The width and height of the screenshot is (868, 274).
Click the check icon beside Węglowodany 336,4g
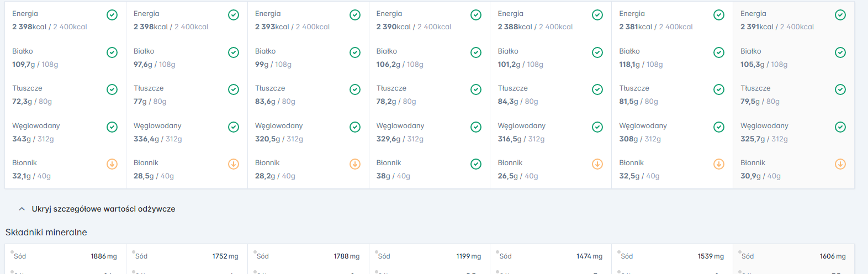tap(234, 127)
